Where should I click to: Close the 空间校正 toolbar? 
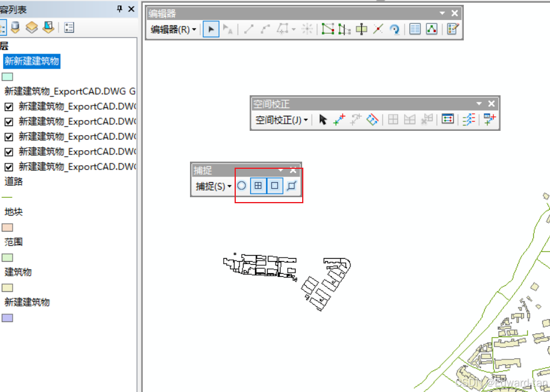pyautogui.click(x=492, y=104)
